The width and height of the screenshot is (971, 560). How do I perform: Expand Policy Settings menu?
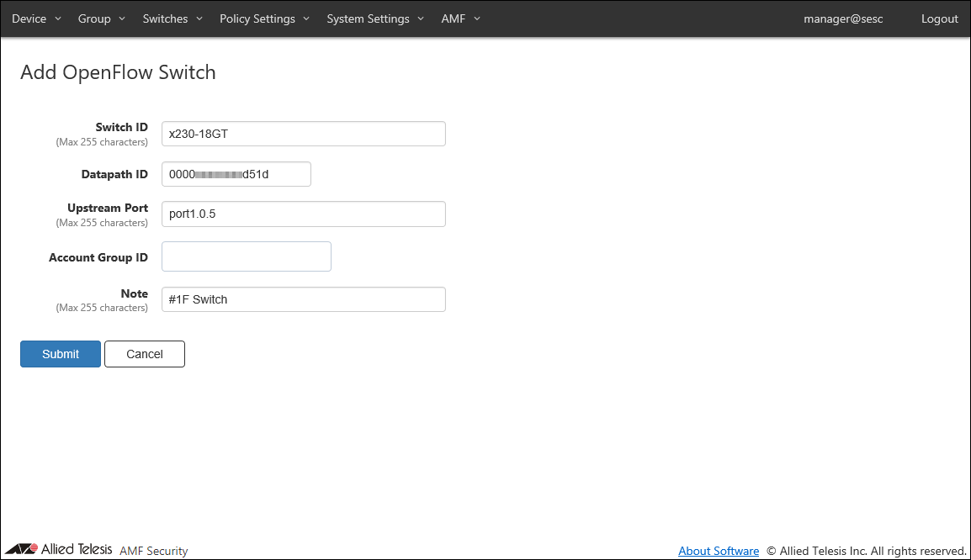264,18
